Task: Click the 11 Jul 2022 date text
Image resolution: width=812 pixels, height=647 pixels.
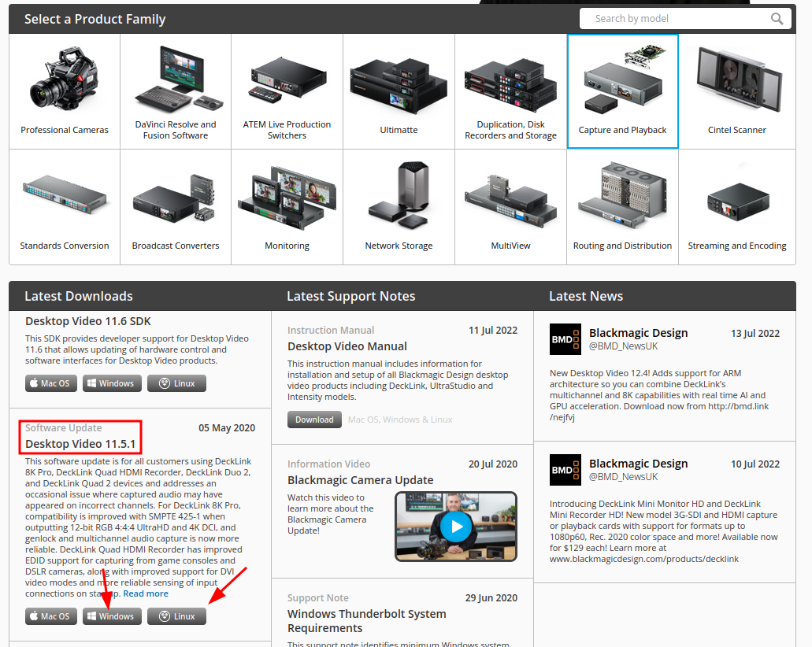Action: click(x=493, y=331)
